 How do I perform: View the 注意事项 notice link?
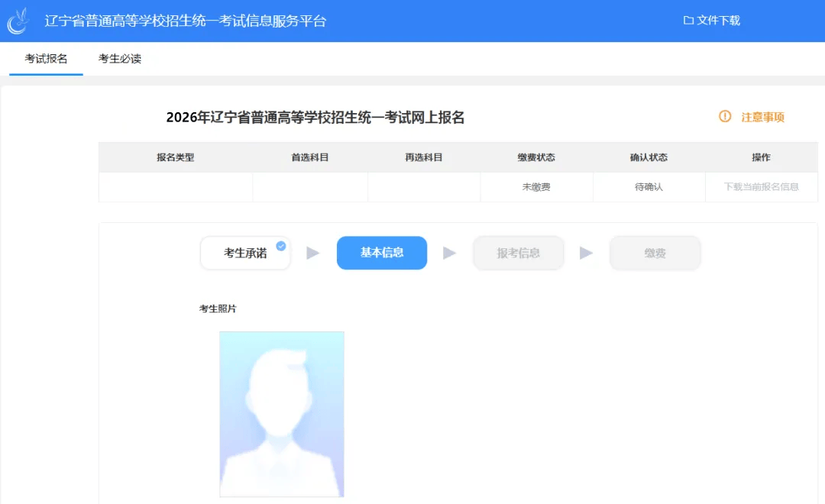pos(762,117)
